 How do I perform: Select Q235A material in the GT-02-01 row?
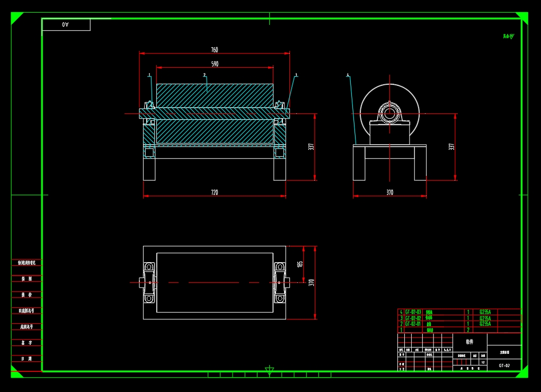(x=485, y=324)
